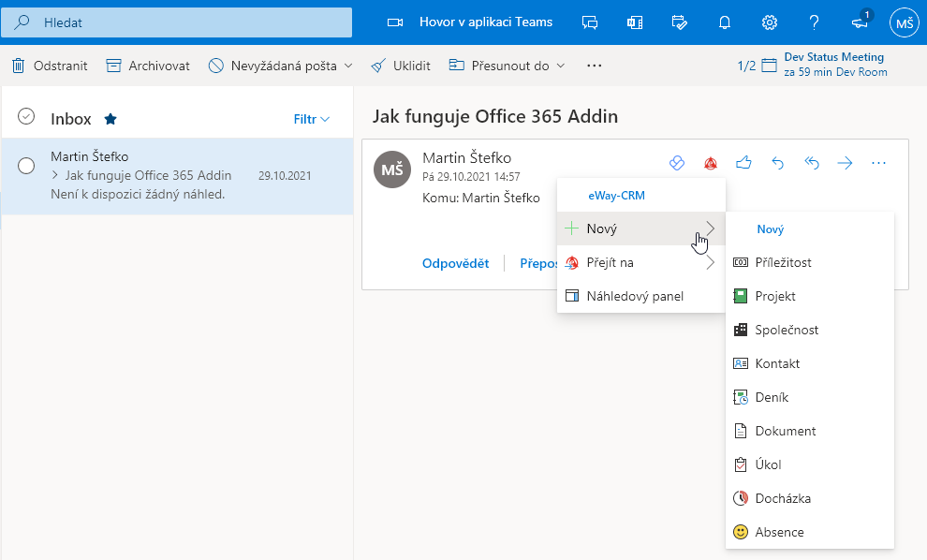This screenshot has width=927, height=560.
Task: Click the Reply arrow icon
Action: click(777, 163)
